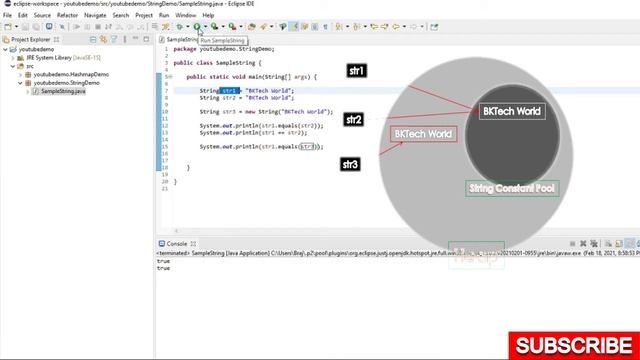This screenshot has width=640, height=360.
Task: Toggle Word Wrap in Console toolbar
Action: pos(629,244)
